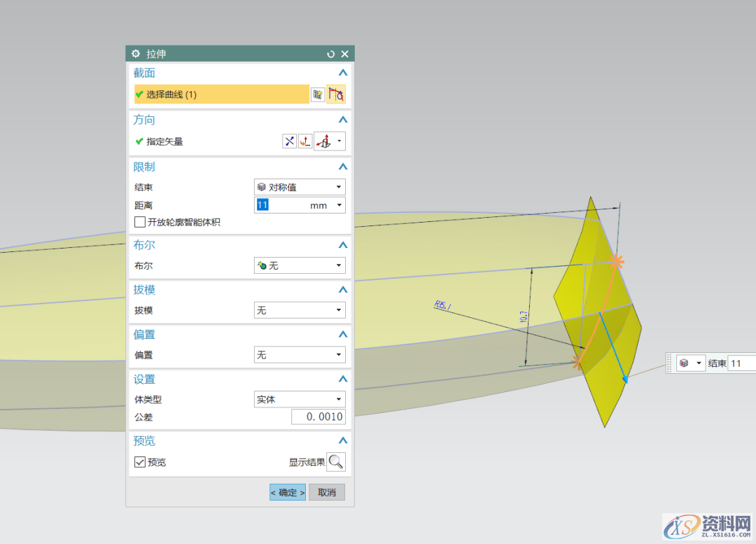The height and width of the screenshot is (544, 756).
Task: Open the 布尔 dropdown set to 无
Action: pos(299,266)
